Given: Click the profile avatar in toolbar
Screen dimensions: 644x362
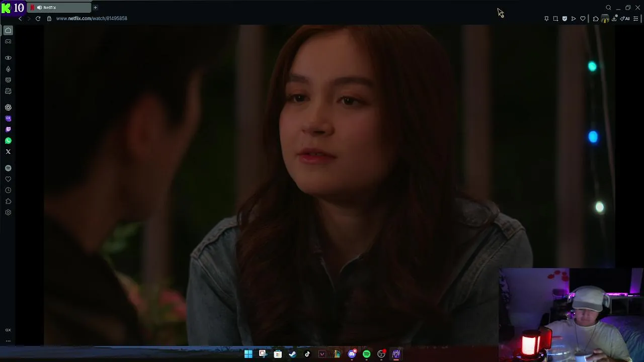Looking at the screenshot, I should click(x=605, y=19).
